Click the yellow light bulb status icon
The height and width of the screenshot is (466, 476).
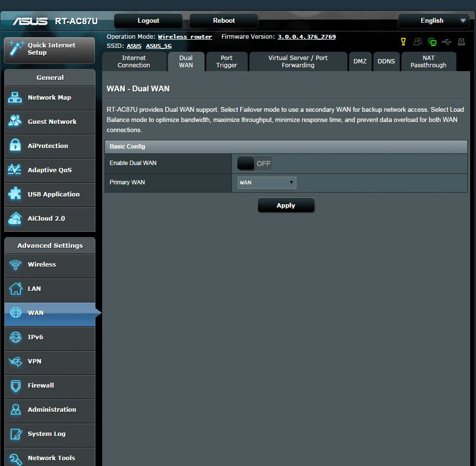pos(403,42)
